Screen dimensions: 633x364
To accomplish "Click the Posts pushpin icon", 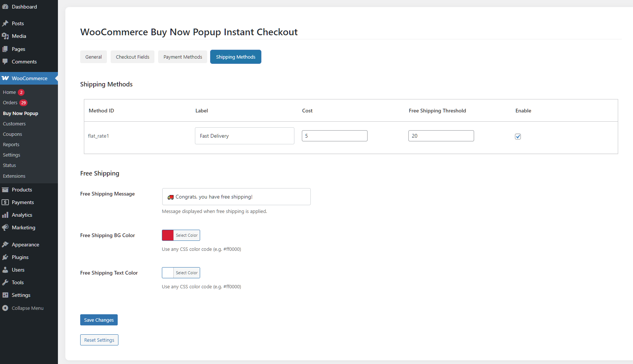I will pos(5,23).
